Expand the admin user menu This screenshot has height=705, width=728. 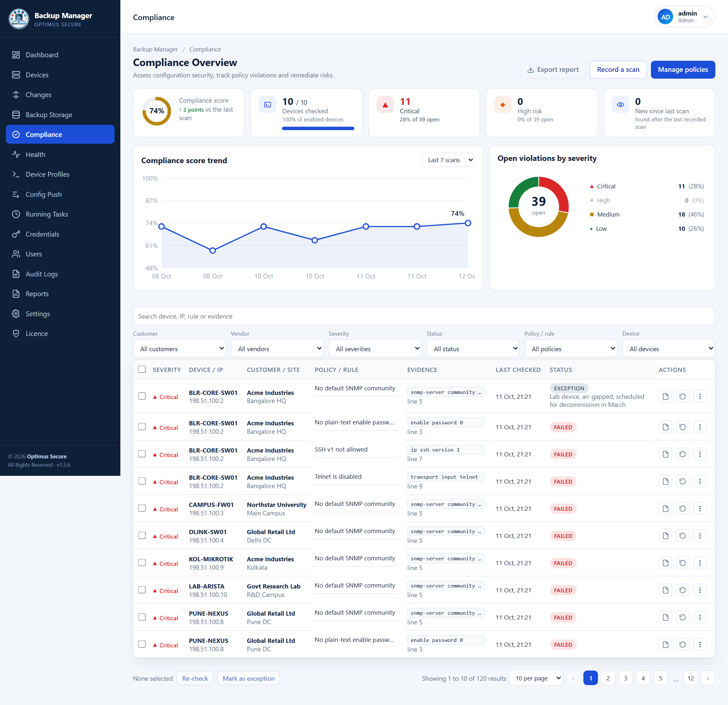pos(685,17)
